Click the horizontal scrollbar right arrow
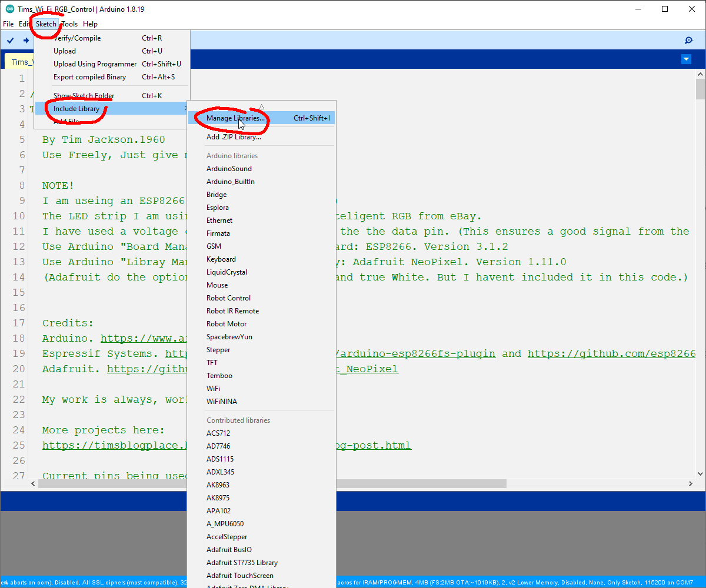 click(x=691, y=483)
